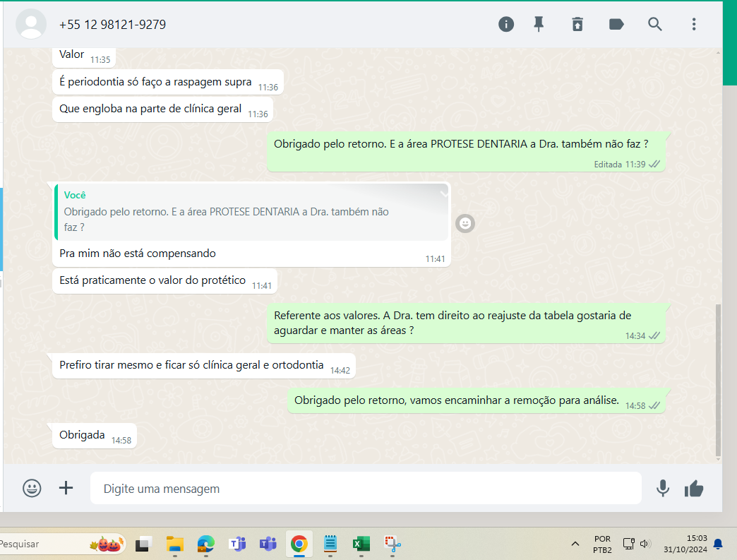The height and width of the screenshot is (560, 737).
Task: Select message 'Pra mim não está compensando'
Action: coord(251,254)
